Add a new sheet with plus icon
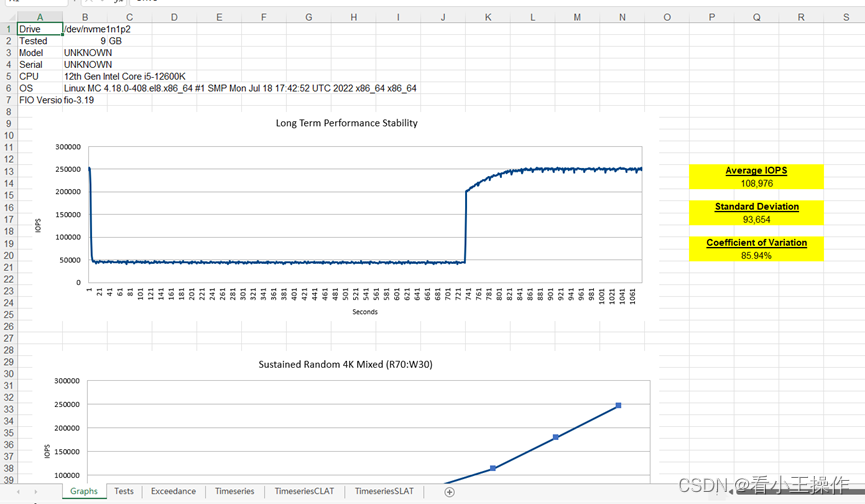 point(449,492)
